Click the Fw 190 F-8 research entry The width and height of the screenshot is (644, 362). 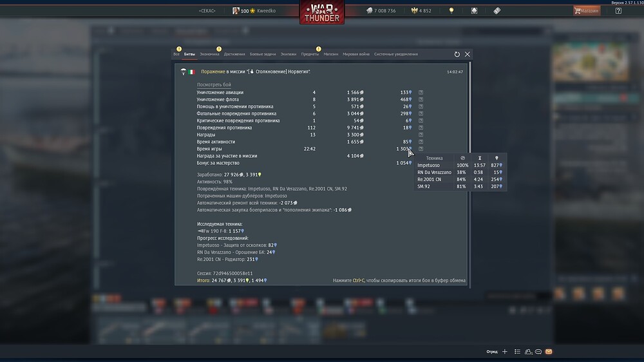[220, 231]
